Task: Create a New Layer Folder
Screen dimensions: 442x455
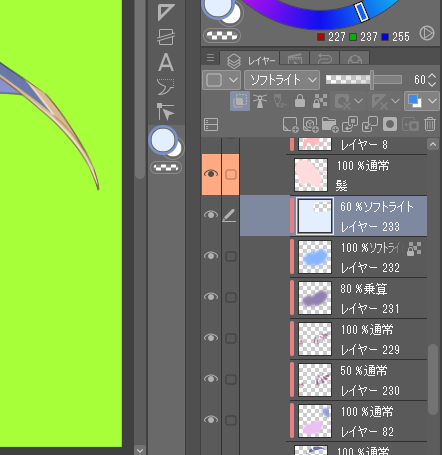Action: [330, 125]
